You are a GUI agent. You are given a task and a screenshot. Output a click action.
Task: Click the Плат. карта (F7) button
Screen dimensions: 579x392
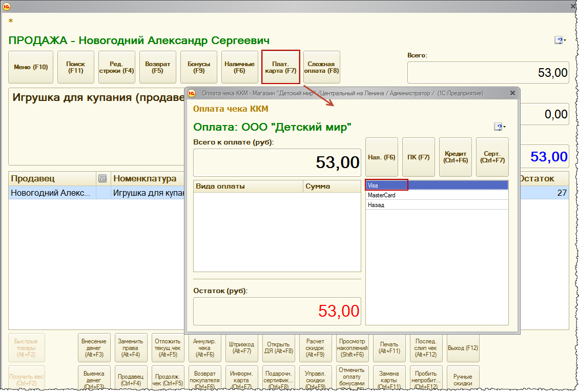pyautogui.click(x=281, y=67)
